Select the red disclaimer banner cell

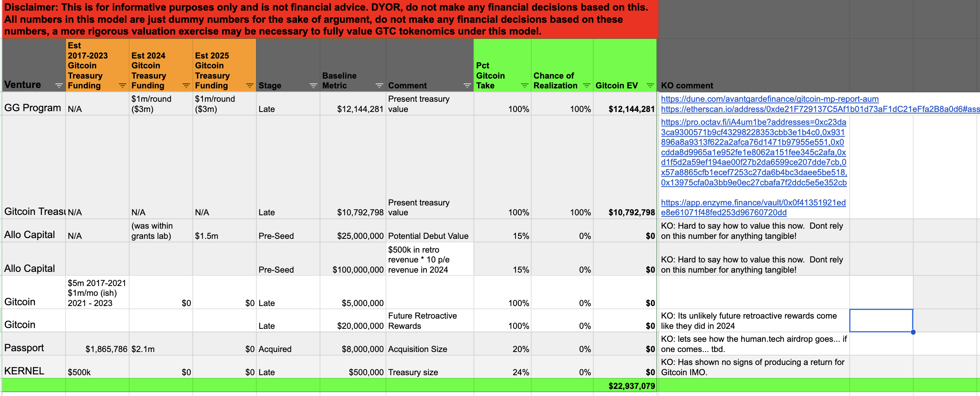click(x=330, y=19)
